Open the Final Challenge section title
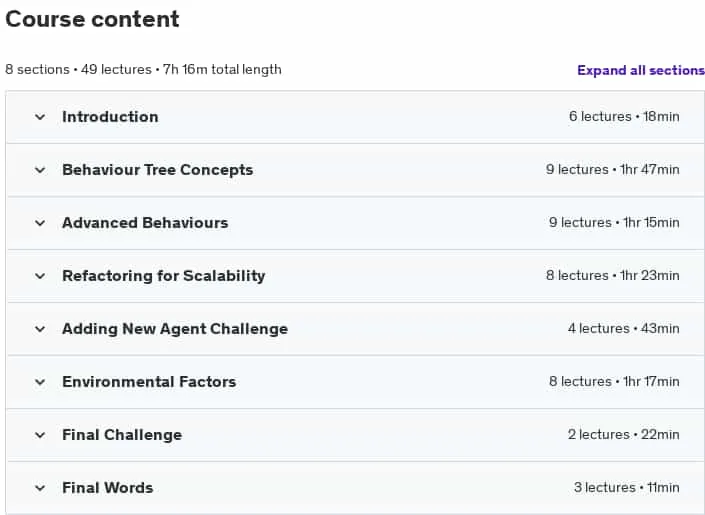This screenshot has height=515, width=705. (x=122, y=435)
